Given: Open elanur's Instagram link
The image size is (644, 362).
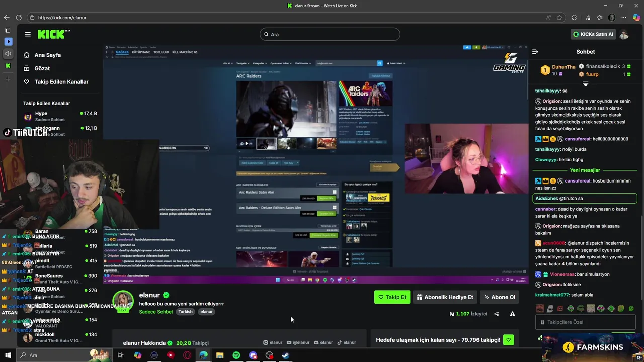Looking at the screenshot, I should pyautogui.click(x=273, y=342).
